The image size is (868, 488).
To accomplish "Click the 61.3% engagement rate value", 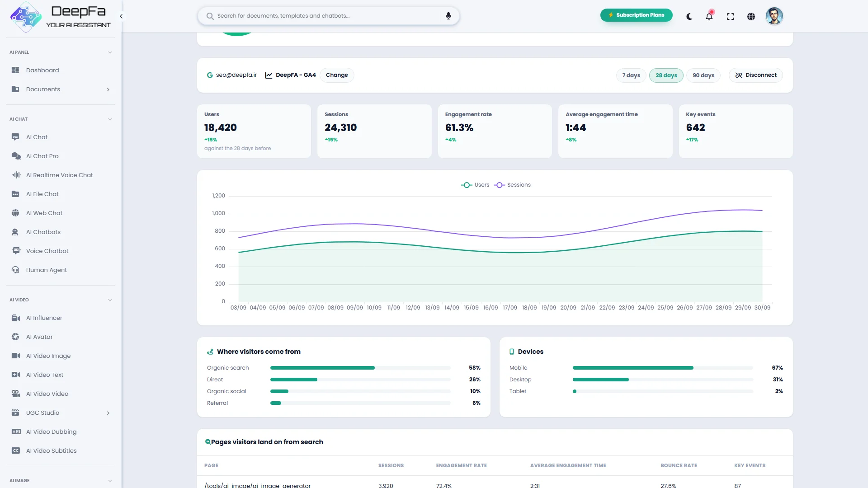I will [x=459, y=128].
